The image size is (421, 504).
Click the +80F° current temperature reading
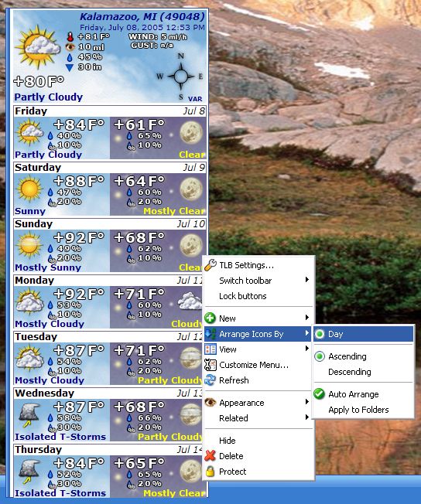(x=39, y=81)
